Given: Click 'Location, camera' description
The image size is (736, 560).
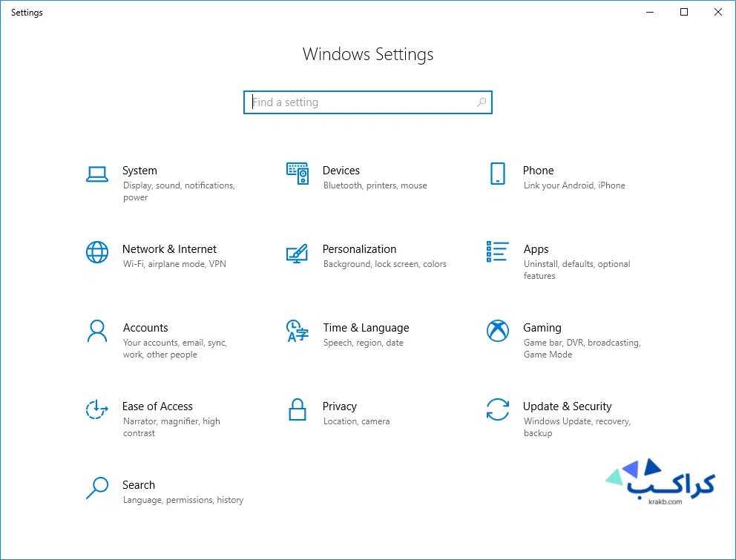Looking at the screenshot, I should point(357,421).
